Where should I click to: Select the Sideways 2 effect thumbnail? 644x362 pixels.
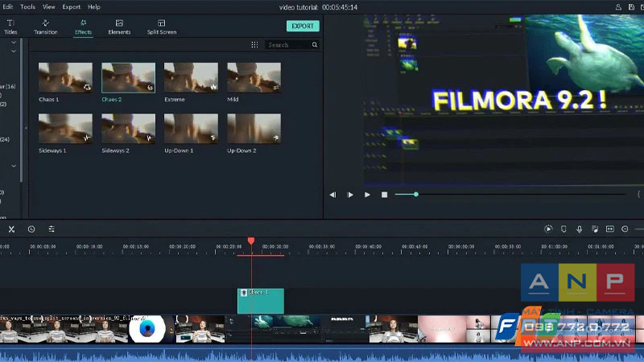128,129
